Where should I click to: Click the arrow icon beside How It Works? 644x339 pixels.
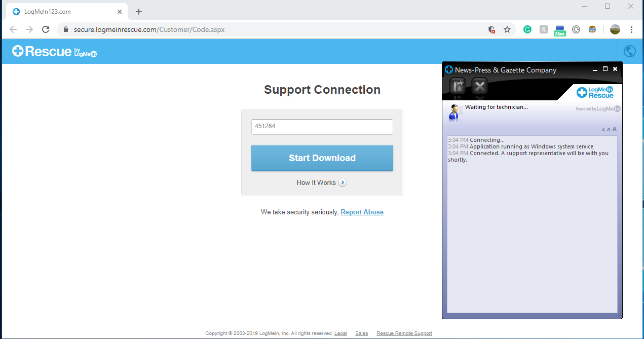tap(343, 182)
